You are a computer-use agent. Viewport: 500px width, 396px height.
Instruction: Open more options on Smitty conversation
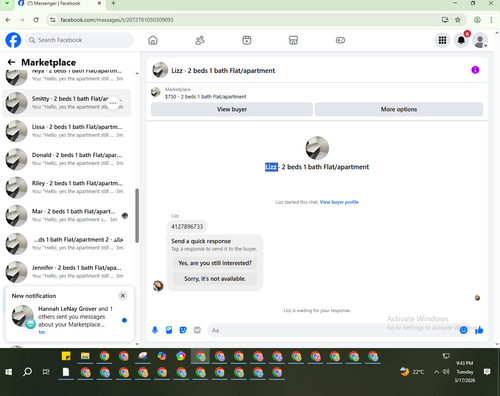tap(113, 103)
